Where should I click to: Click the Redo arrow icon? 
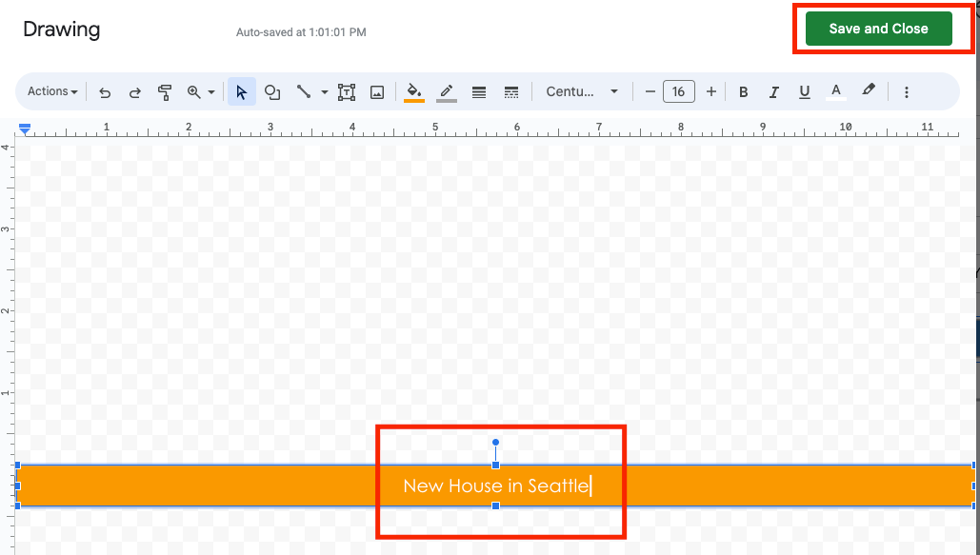135,92
